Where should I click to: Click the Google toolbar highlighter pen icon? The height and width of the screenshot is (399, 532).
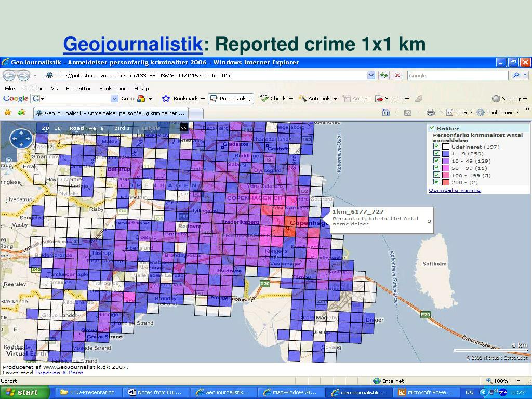[x=419, y=98]
